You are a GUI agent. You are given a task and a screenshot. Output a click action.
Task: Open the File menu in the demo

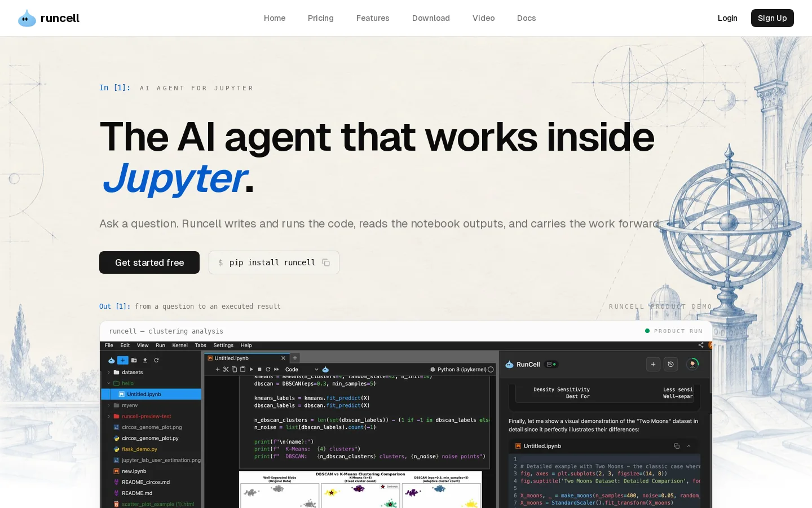(109, 345)
